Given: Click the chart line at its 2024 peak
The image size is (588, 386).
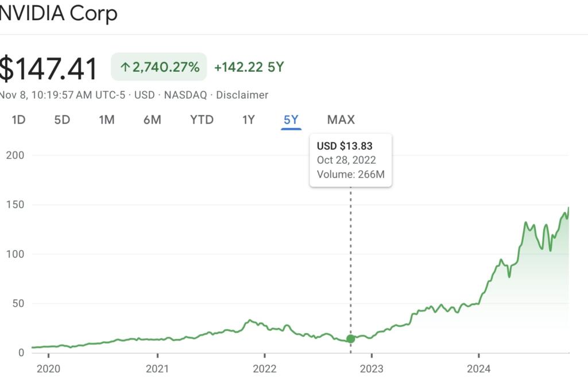Looking at the screenshot, I should click(568, 208).
